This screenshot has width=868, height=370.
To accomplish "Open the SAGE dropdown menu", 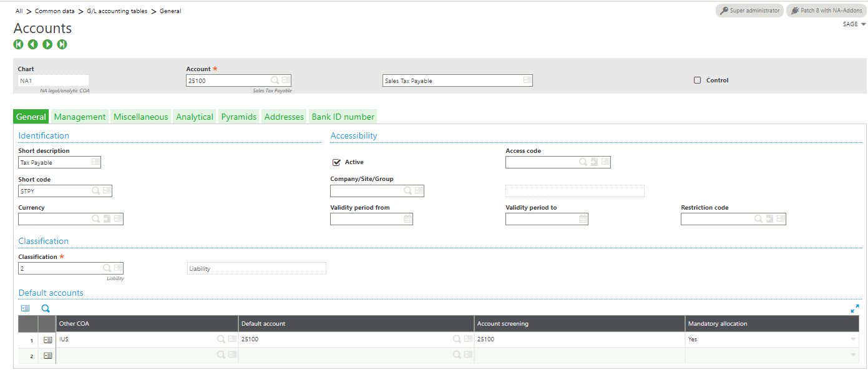I will (854, 24).
